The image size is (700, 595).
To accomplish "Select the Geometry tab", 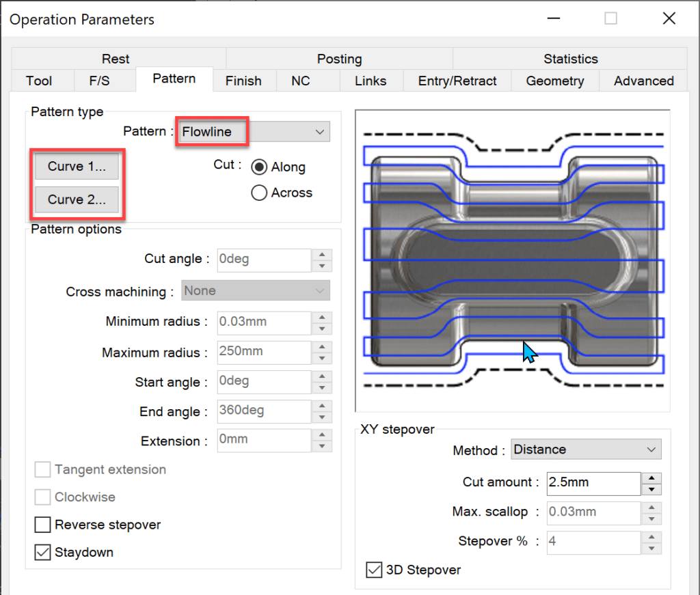I will [x=554, y=80].
